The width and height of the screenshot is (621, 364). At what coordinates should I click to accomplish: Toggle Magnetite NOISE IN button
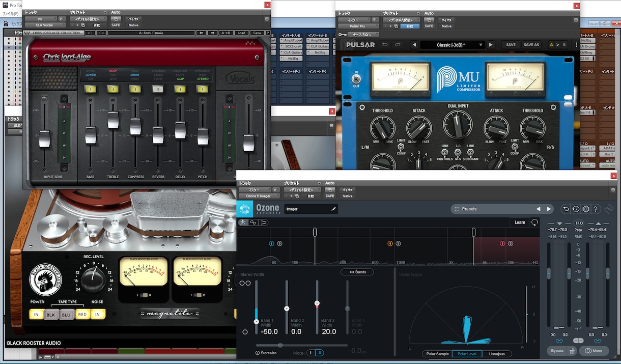[98, 315]
